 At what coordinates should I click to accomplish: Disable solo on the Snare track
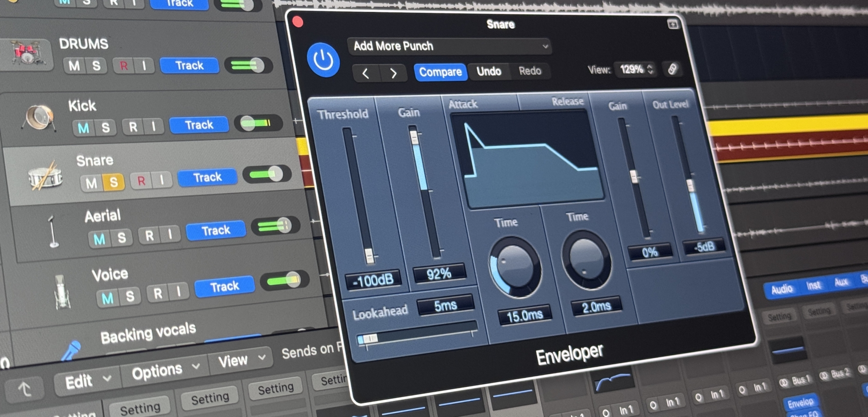114,182
